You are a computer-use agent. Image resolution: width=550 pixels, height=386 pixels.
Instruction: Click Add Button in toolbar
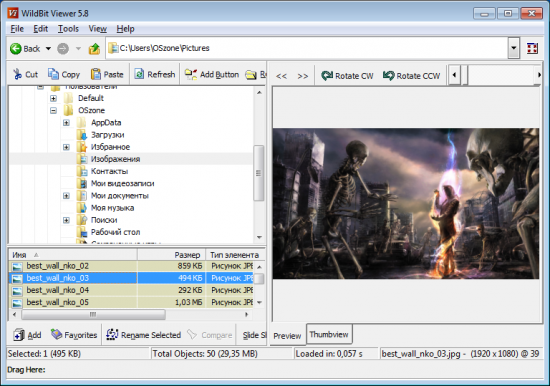point(212,74)
